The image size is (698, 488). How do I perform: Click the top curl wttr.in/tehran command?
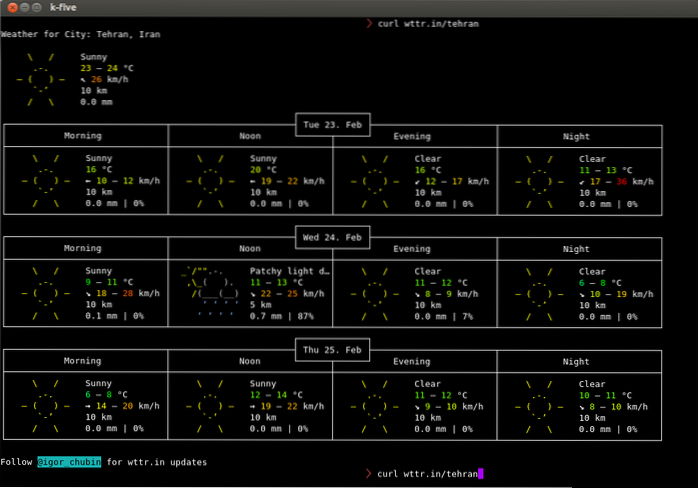[430, 22]
